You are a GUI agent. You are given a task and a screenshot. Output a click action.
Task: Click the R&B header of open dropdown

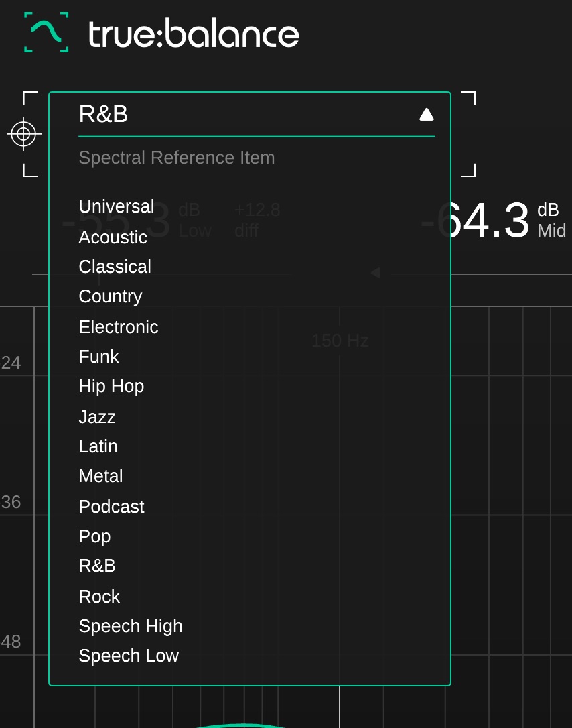pyautogui.click(x=104, y=115)
